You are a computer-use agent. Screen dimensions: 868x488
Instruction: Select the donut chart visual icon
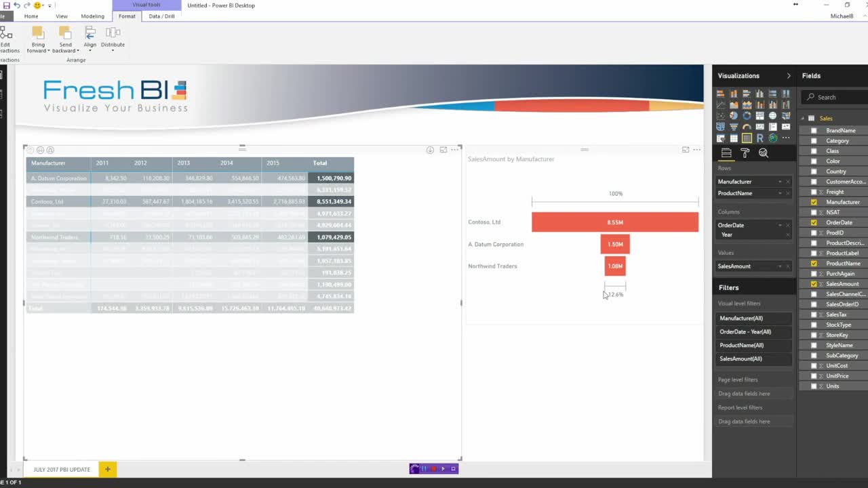[x=747, y=116]
